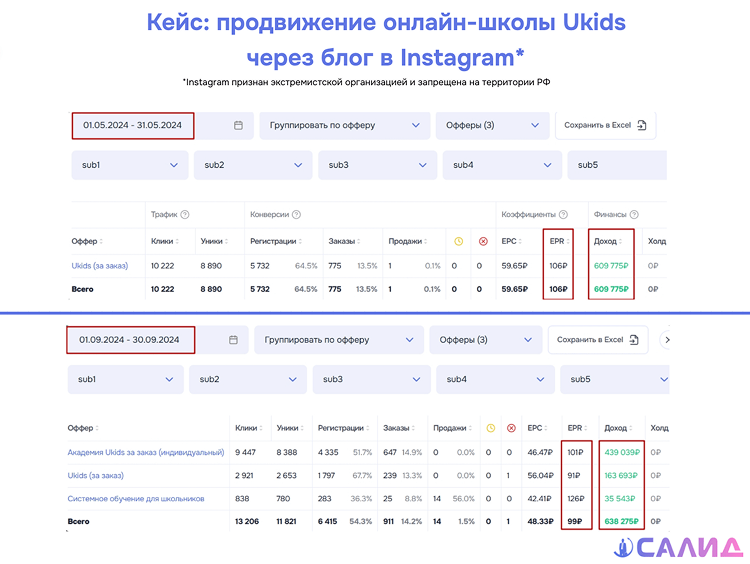Sort upper table by Заказы column
750x564 pixels.
344,241
